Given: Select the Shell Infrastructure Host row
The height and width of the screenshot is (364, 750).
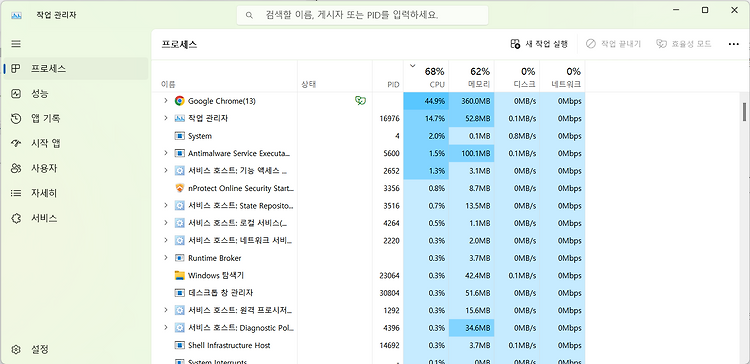Looking at the screenshot, I should (x=368, y=345).
